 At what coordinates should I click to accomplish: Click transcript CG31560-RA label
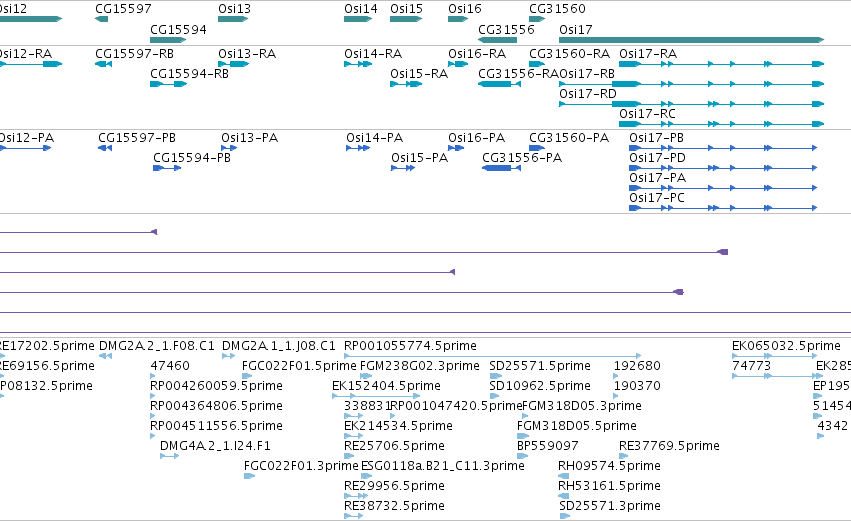[x=569, y=54]
